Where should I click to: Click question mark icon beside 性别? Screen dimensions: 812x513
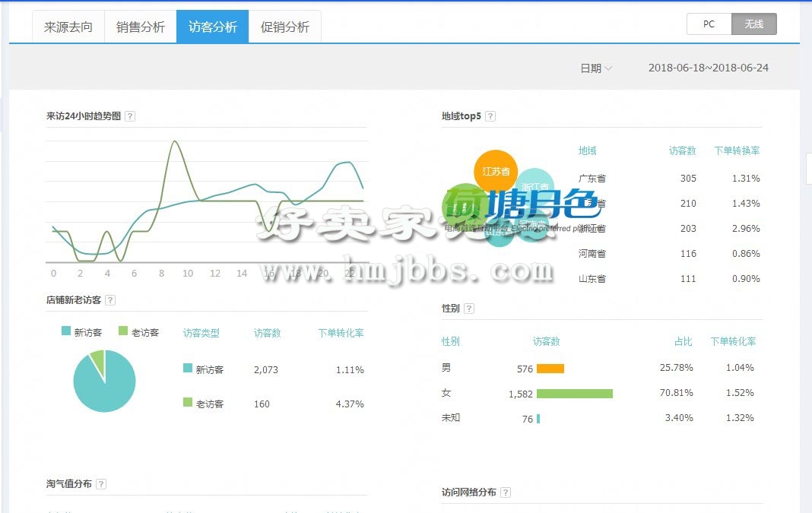(x=469, y=309)
